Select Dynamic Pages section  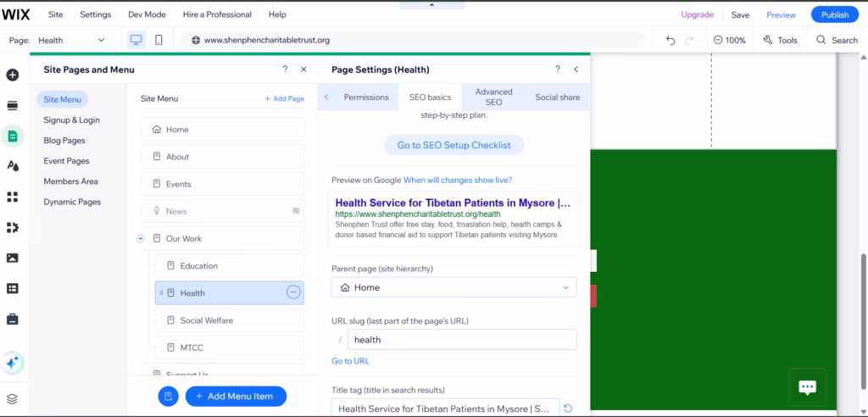73,202
